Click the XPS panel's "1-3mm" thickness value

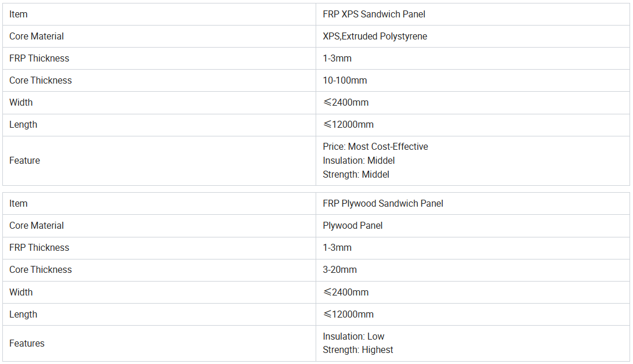(337, 58)
